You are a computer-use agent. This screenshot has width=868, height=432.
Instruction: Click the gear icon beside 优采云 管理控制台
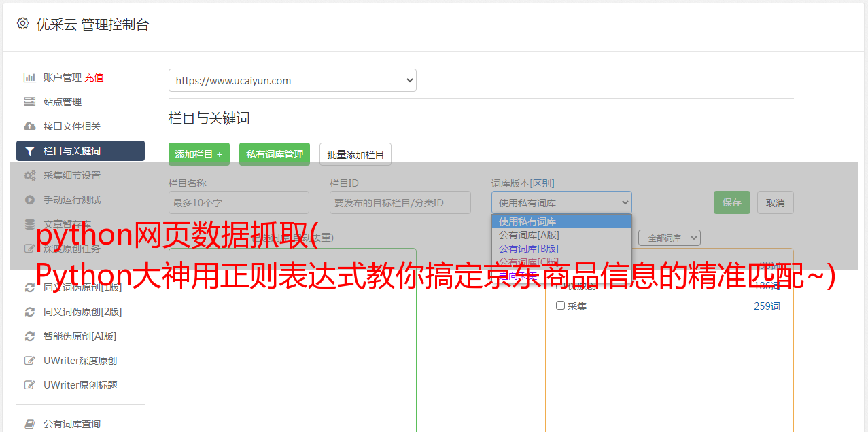(22, 24)
